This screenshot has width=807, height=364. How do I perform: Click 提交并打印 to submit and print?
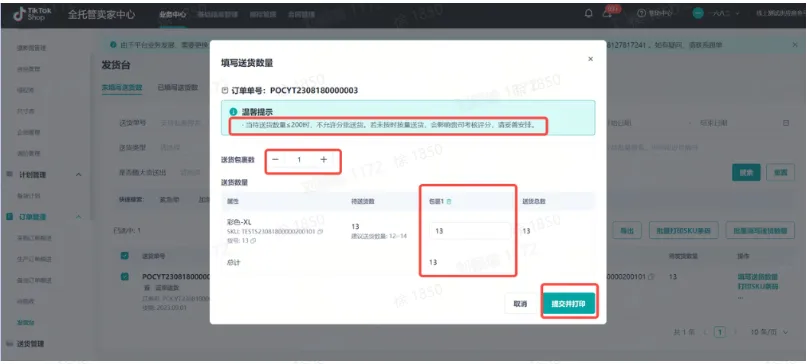pyautogui.click(x=569, y=304)
